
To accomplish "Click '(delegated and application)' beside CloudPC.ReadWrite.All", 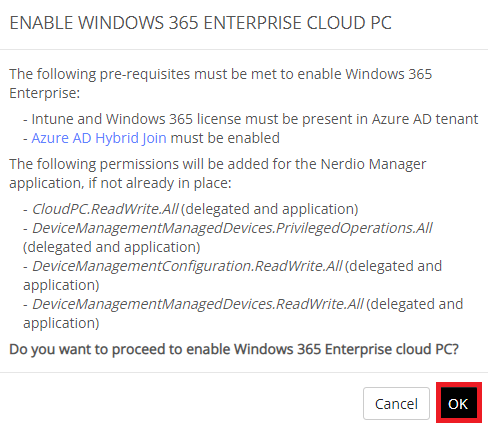I will (270, 209).
